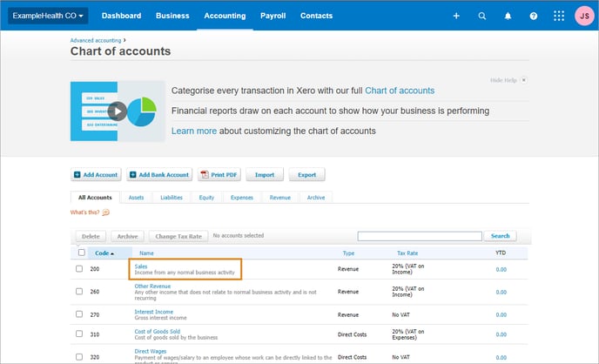Click the What's this speech bubble icon
The image size is (599, 364).
(106, 212)
